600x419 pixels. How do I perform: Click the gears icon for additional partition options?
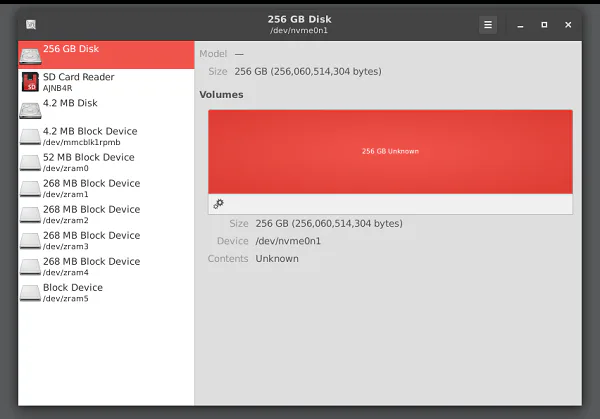point(218,204)
